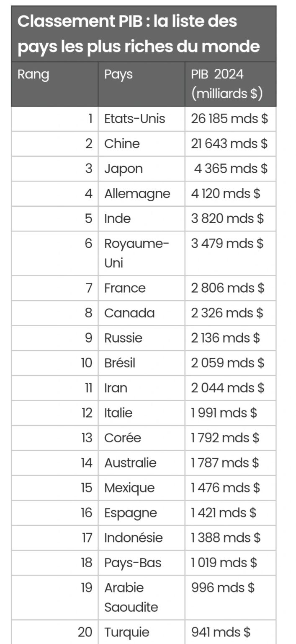Click the Corée country name
Image resolution: width=296 pixels, height=644 pixels.
pyautogui.click(x=123, y=438)
